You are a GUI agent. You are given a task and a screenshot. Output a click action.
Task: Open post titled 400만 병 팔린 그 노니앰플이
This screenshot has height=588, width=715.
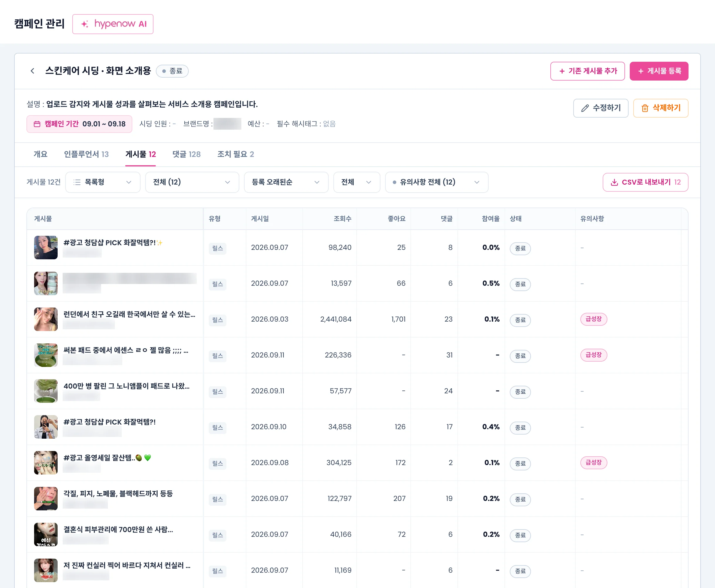126,386
